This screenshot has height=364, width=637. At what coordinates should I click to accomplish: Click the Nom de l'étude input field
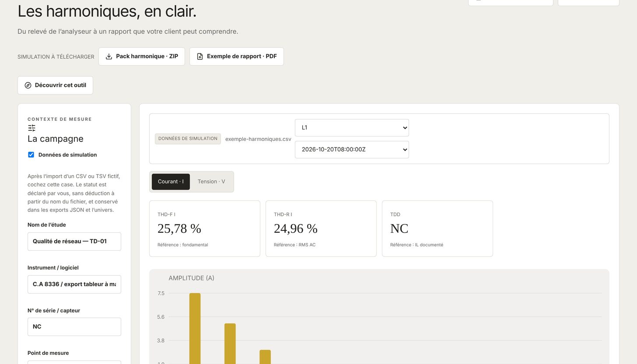point(74,241)
